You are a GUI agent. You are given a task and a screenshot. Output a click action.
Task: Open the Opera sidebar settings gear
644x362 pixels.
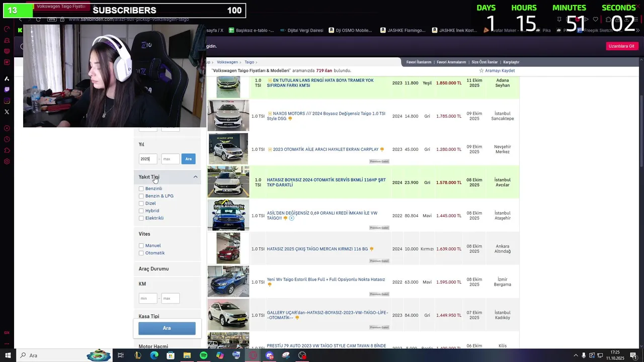pos(7,161)
